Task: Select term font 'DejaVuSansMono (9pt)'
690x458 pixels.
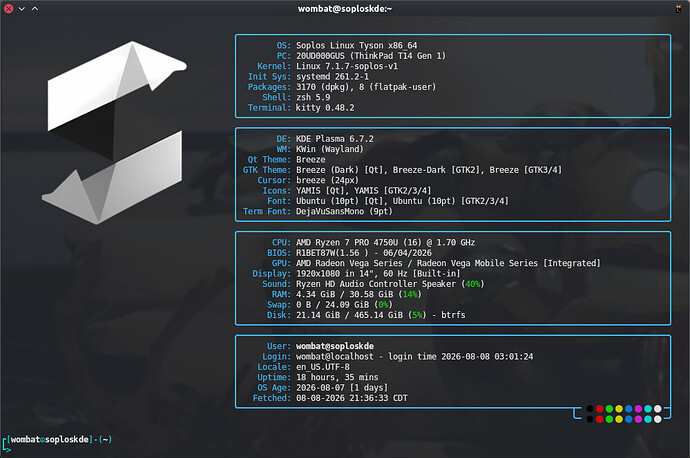Action: [344, 212]
